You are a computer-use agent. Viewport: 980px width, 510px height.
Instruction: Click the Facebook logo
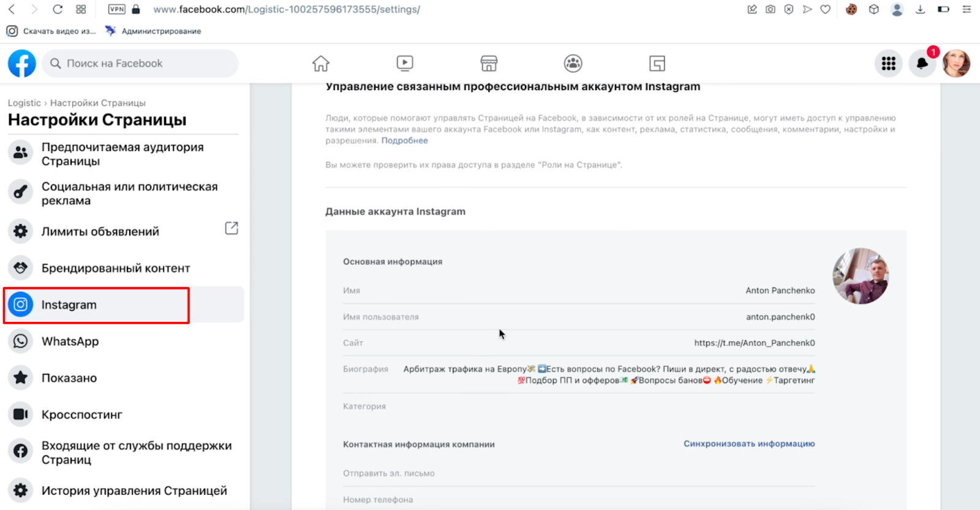point(22,63)
